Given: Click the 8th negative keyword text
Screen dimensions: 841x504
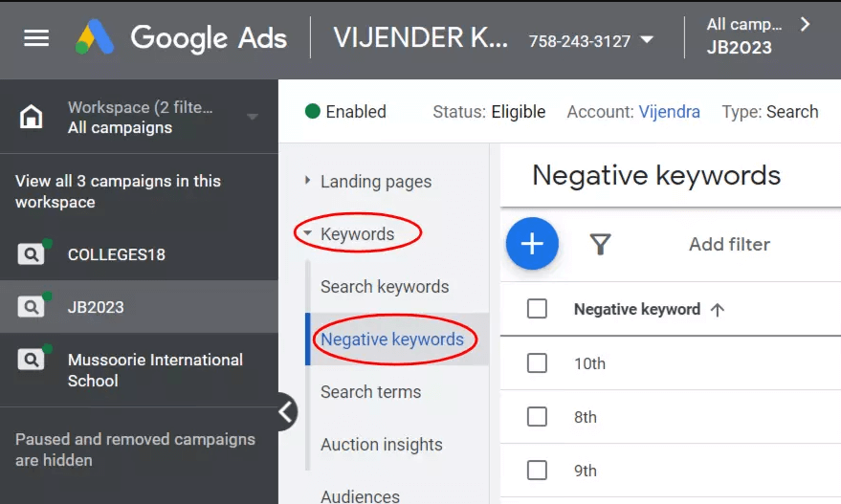Looking at the screenshot, I should (x=586, y=417).
